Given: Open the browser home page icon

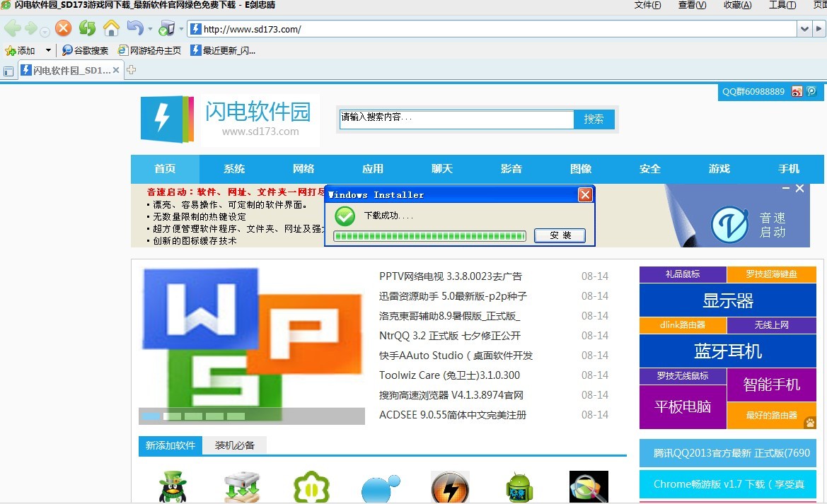Looking at the screenshot, I should (111, 28).
